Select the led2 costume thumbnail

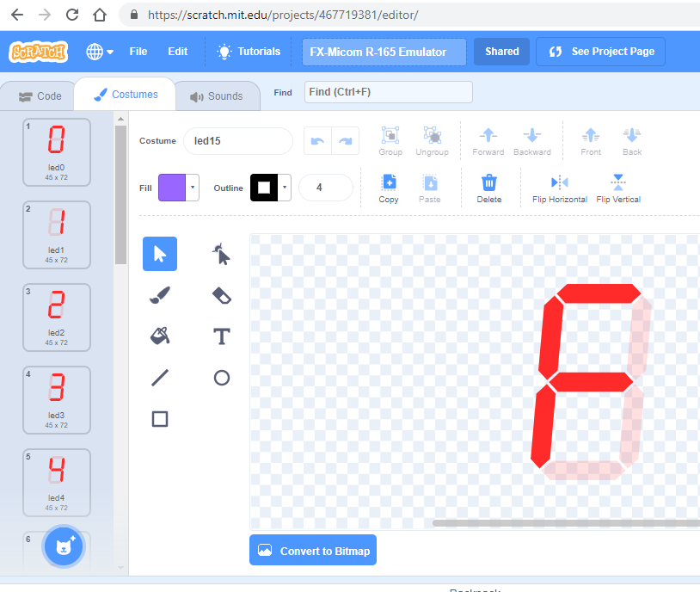[x=57, y=318]
